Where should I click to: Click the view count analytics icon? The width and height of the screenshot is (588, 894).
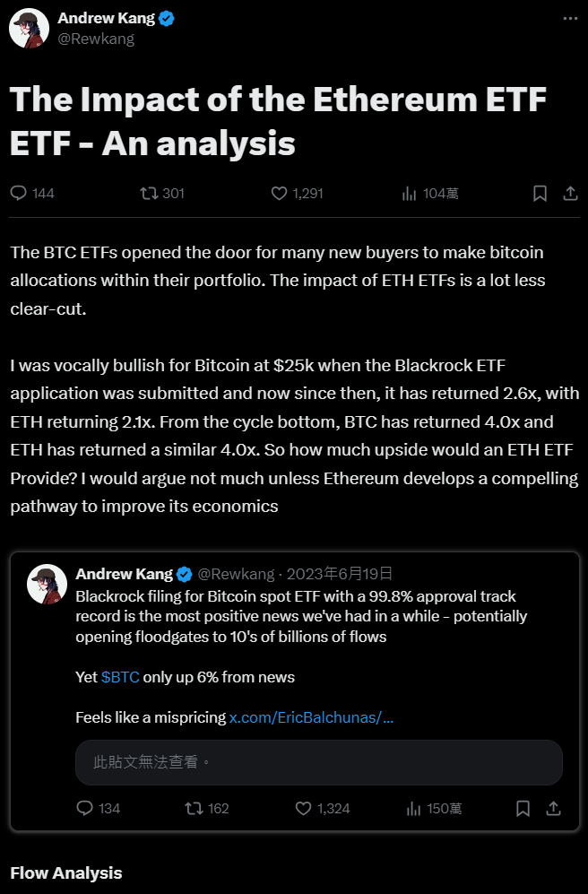pyautogui.click(x=409, y=193)
